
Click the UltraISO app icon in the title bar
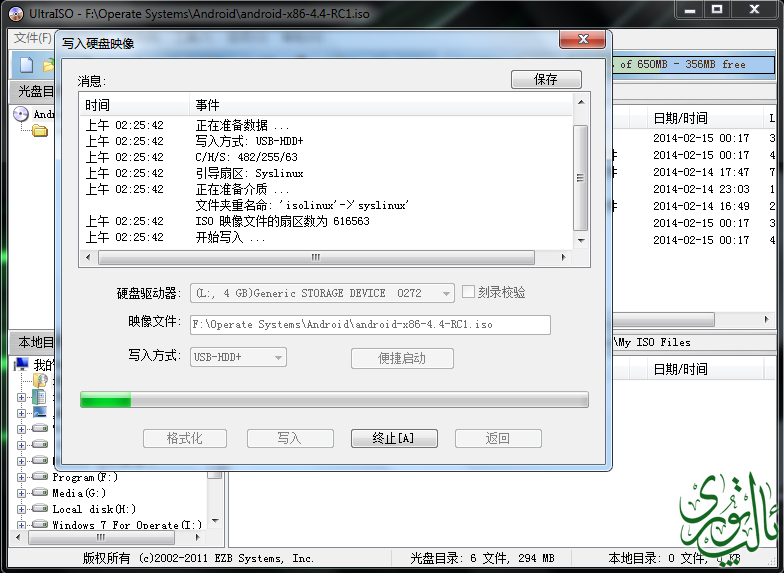[16, 14]
